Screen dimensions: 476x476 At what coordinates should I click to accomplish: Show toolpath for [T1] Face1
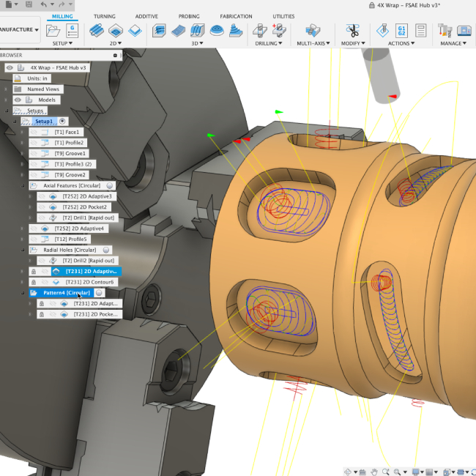pos(34,132)
